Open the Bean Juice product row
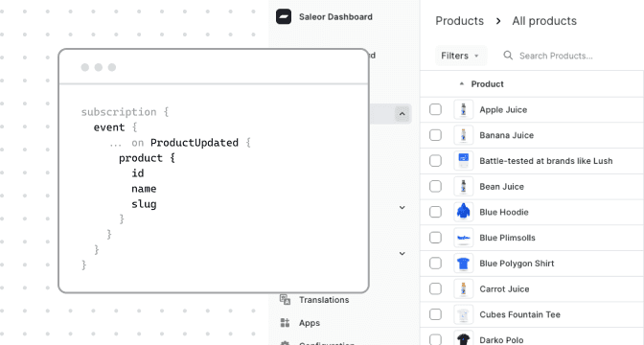The height and width of the screenshot is (345, 644). coord(532,187)
